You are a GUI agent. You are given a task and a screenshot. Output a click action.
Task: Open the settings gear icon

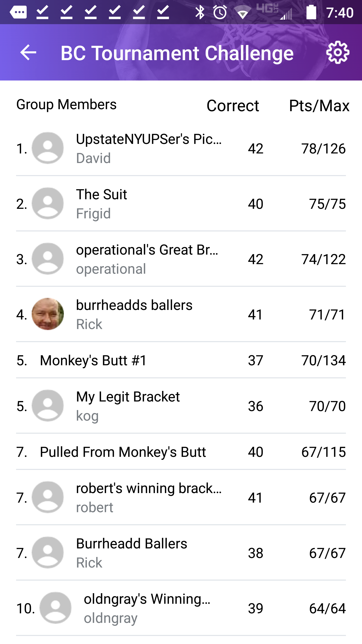[x=338, y=53]
